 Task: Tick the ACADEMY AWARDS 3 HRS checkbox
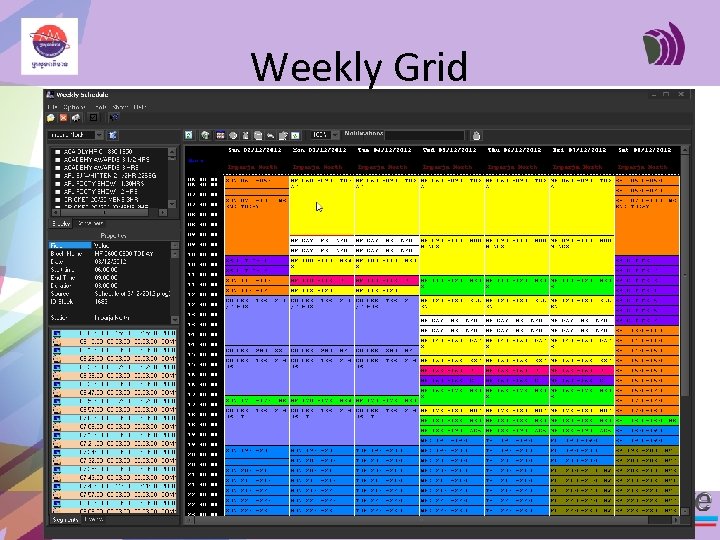click(57, 168)
